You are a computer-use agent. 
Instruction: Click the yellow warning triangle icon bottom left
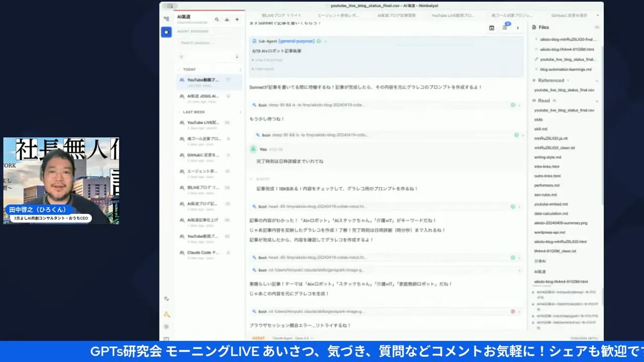[x=167, y=314]
